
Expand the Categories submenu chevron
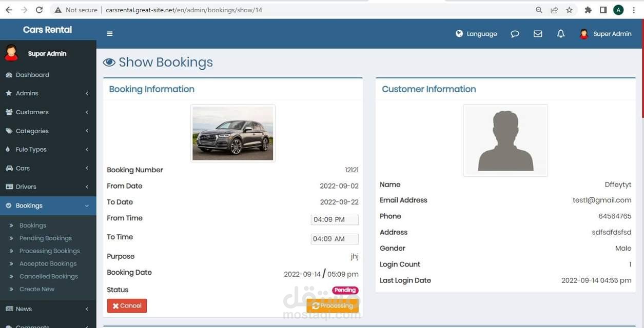tap(87, 131)
